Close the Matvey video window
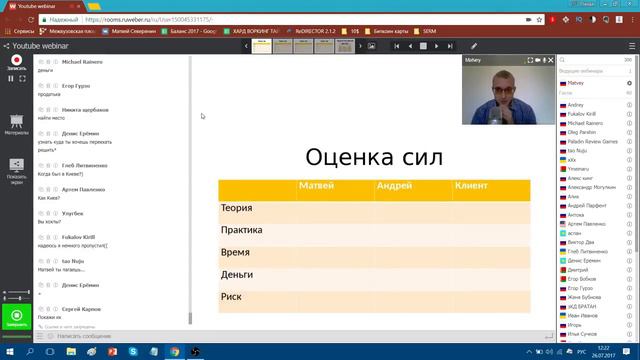 click(551, 60)
